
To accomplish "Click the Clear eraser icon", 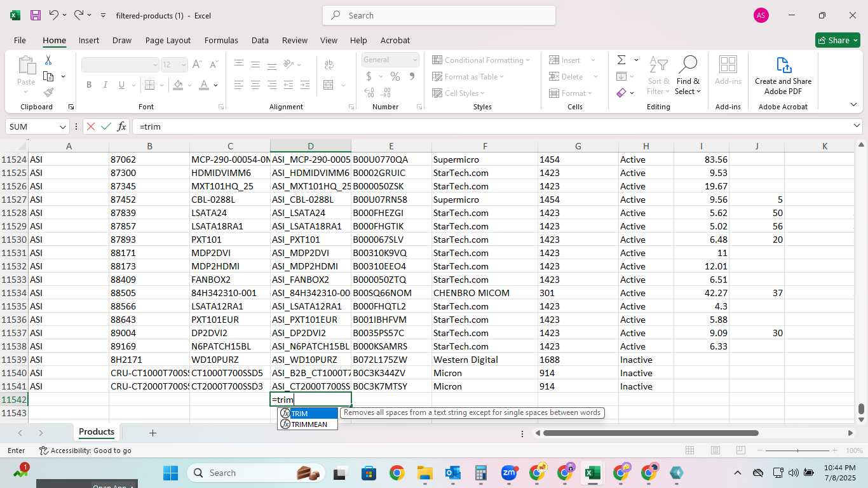I will click(621, 93).
